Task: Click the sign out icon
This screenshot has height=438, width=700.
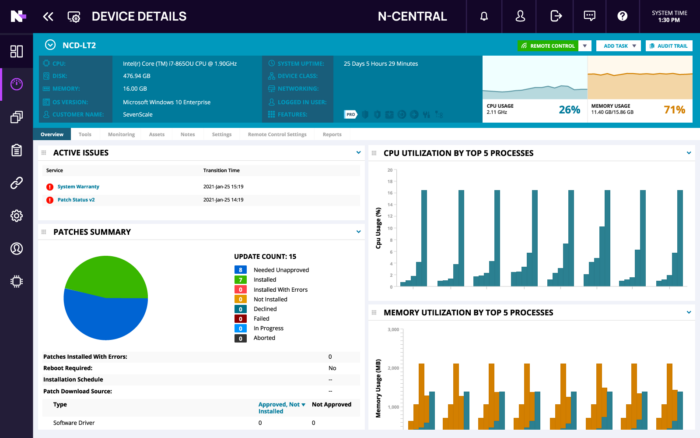Action: 555,17
